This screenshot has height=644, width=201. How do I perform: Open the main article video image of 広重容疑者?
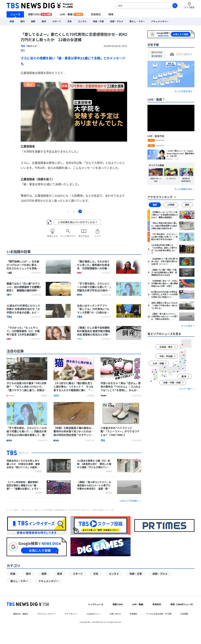coord(74,112)
